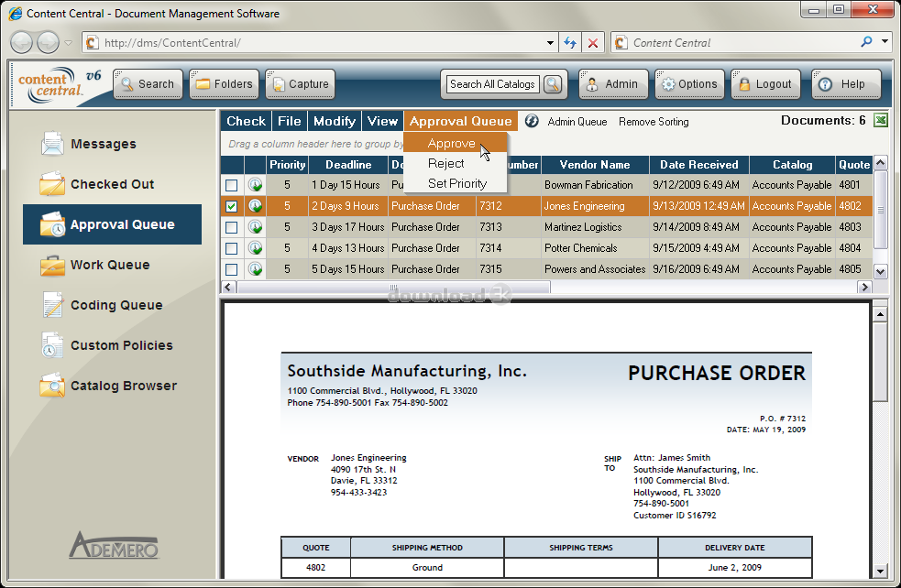901x588 pixels.
Task: Click status icon for Martinez Logistics row
Action: [x=255, y=227]
